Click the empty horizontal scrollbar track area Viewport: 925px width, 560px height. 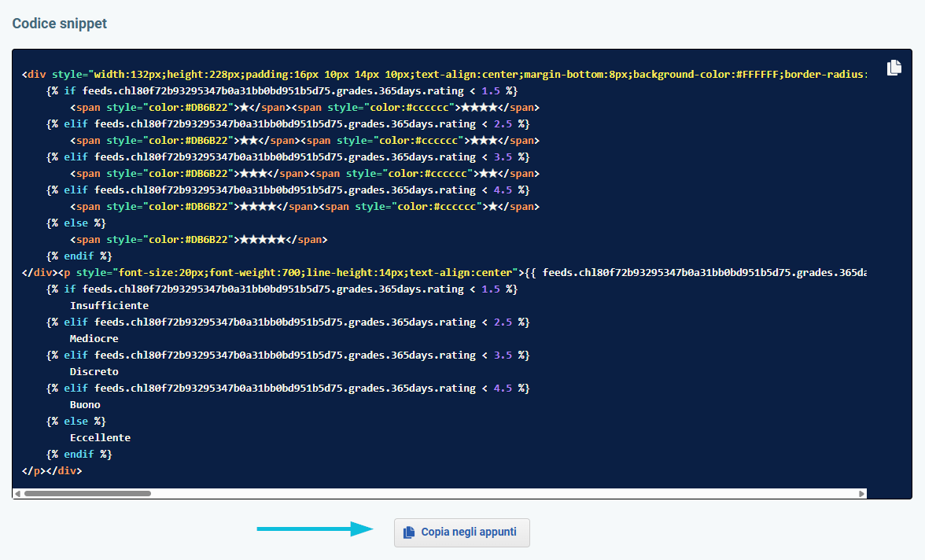pyautogui.click(x=503, y=494)
